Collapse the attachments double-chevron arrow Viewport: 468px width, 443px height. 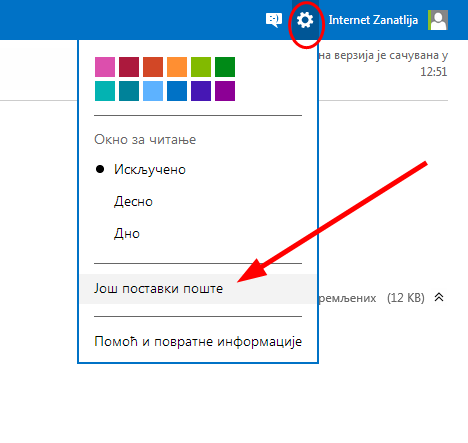(439, 297)
